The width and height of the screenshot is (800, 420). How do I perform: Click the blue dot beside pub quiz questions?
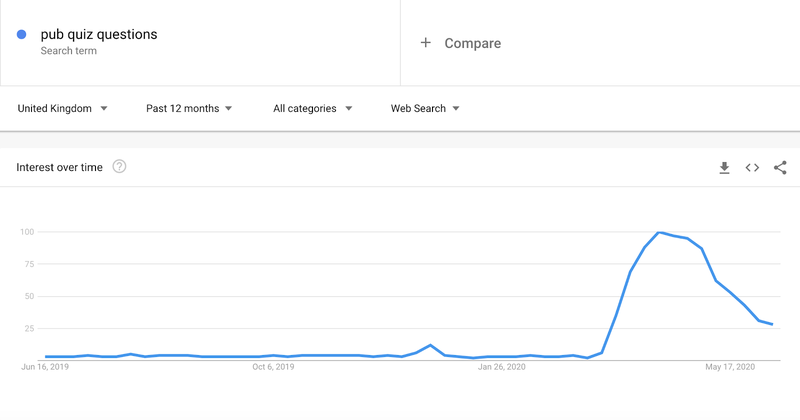[x=21, y=34]
